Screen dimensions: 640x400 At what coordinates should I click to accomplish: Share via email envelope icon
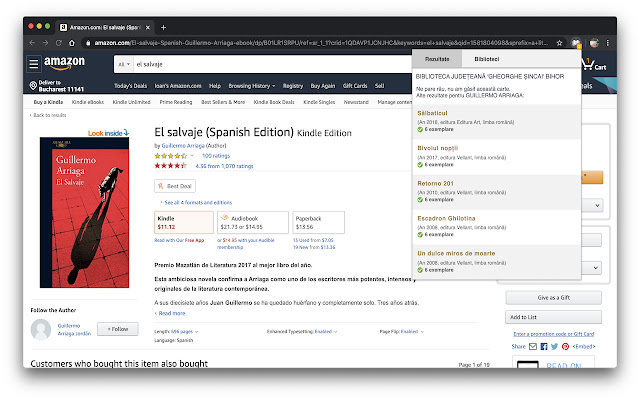click(533, 347)
